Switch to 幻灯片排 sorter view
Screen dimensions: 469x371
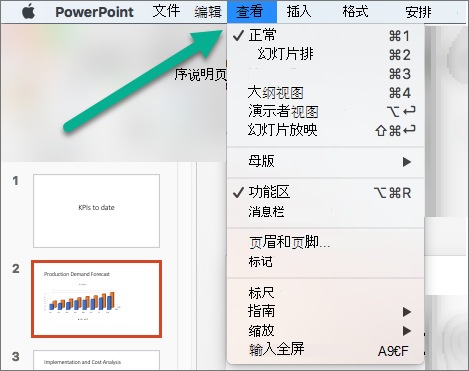pyautogui.click(x=325, y=54)
